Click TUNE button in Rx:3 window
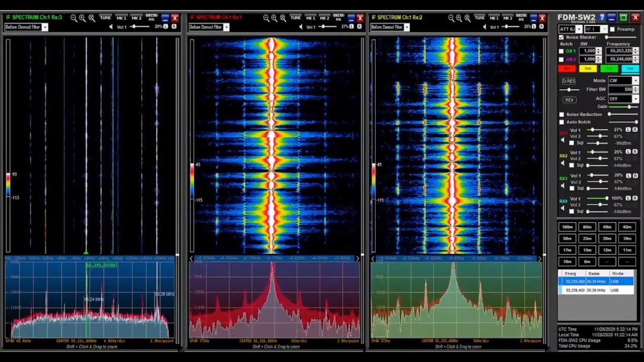The width and height of the screenshot is (644, 362). (x=105, y=18)
